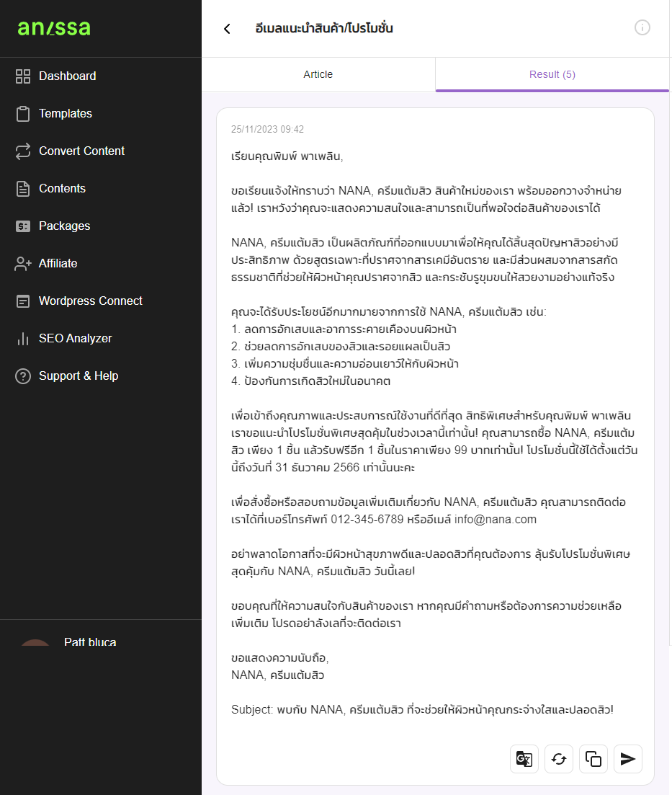Click list item 4 ป้องกันการเกิดสิวใหม่
This screenshot has width=672, height=795.
[x=310, y=381]
